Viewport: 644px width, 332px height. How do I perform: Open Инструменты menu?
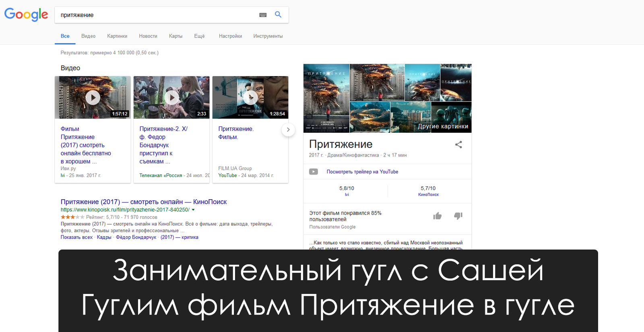[268, 36]
